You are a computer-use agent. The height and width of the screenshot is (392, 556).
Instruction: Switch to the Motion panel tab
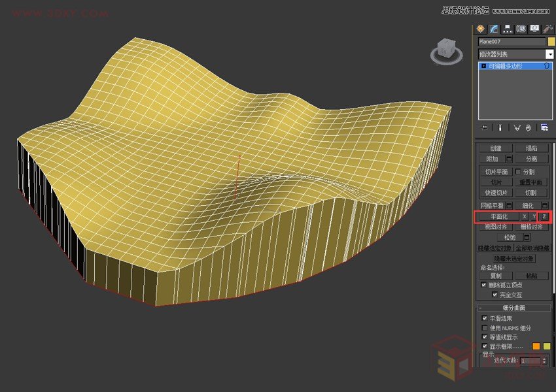pos(521,29)
